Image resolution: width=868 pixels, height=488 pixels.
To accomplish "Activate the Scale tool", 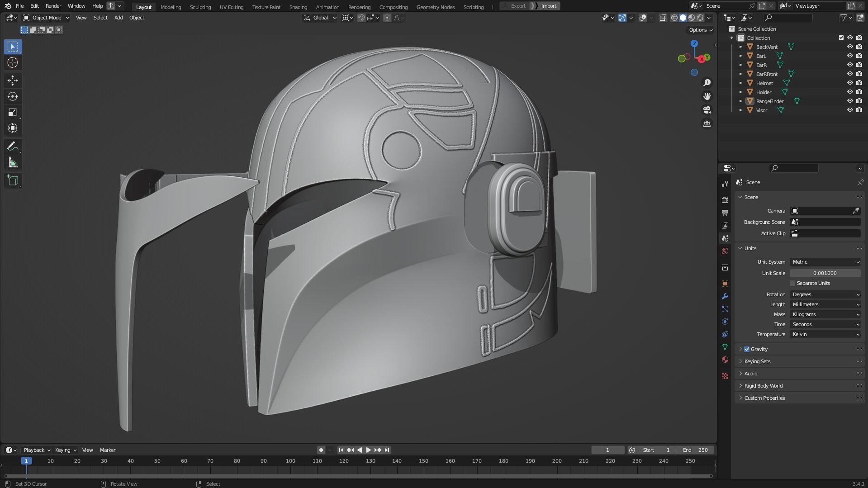I will click(x=13, y=112).
